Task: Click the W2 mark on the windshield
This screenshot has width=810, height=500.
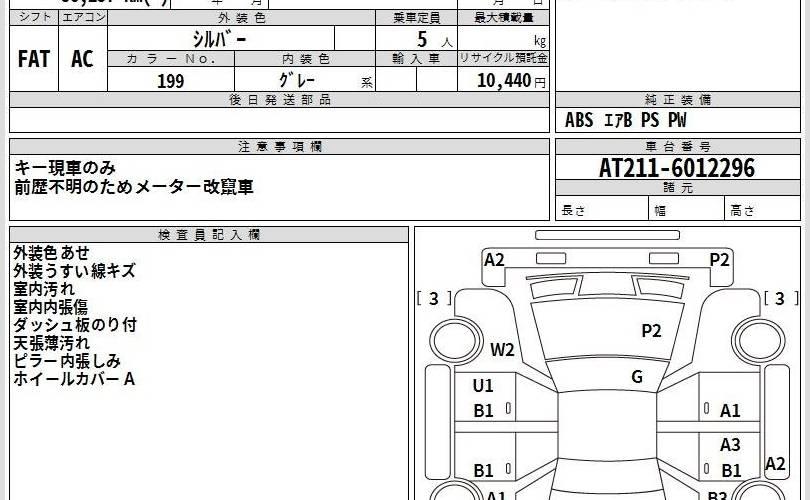Action: (x=502, y=350)
